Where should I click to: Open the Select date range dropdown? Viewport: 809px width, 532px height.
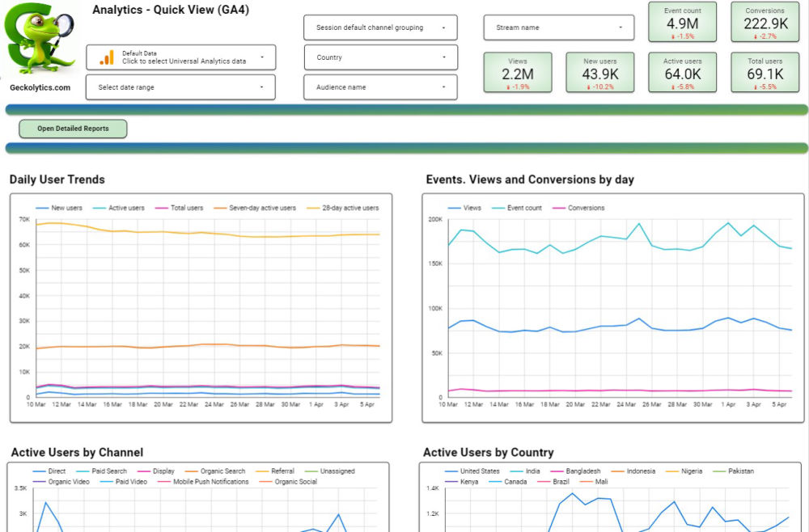coord(180,87)
